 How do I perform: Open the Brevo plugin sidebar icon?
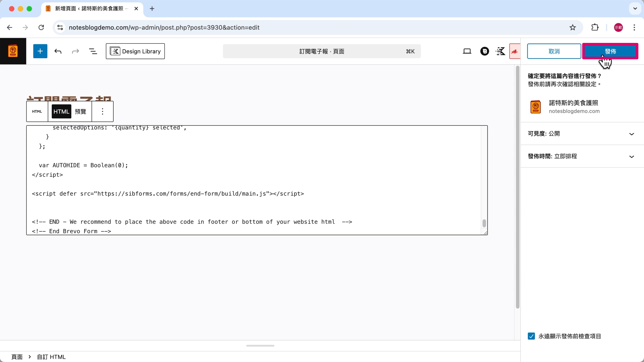tap(485, 51)
